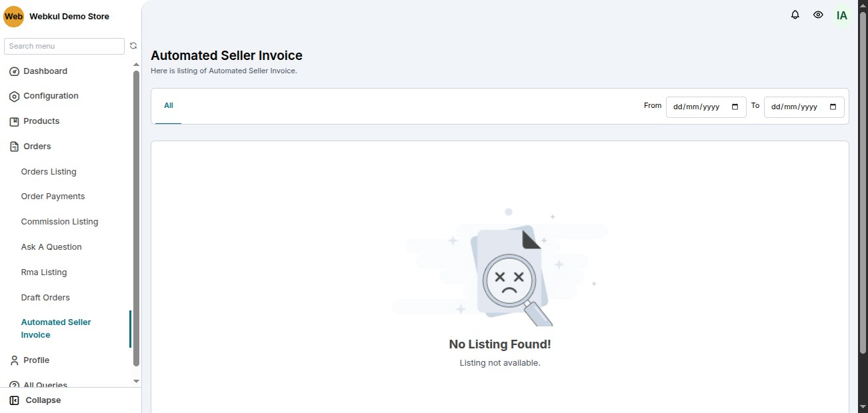Select Automated Seller Invoice submenu item
The height and width of the screenshot is (413, 868).
(x=56, y=328)
